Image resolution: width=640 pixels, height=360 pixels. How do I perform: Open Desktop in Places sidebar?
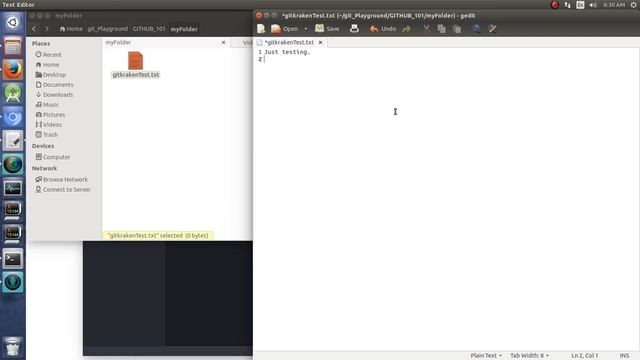tap(51, 75)
